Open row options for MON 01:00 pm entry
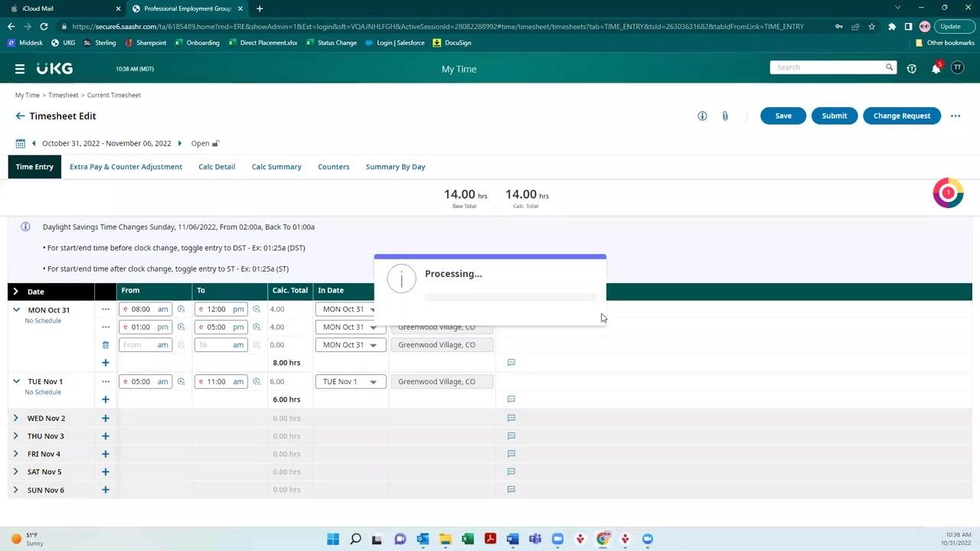 pyautogui.click(x=106, y=327)
